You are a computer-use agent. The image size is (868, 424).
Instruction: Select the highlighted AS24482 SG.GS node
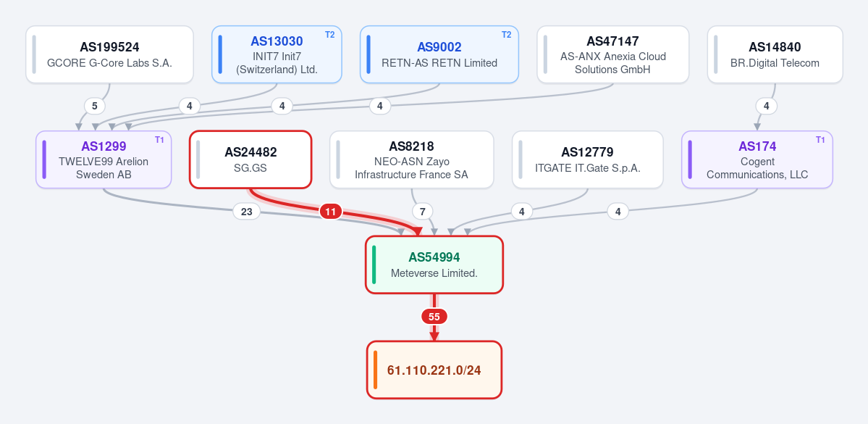pyautogui.click(x=250, y=159)
